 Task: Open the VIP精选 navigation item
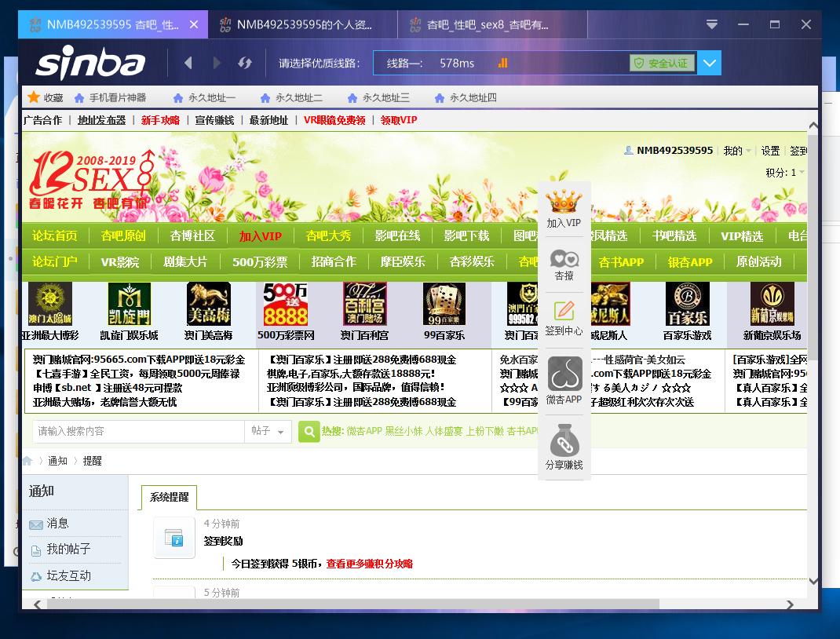tap(741, 236)
